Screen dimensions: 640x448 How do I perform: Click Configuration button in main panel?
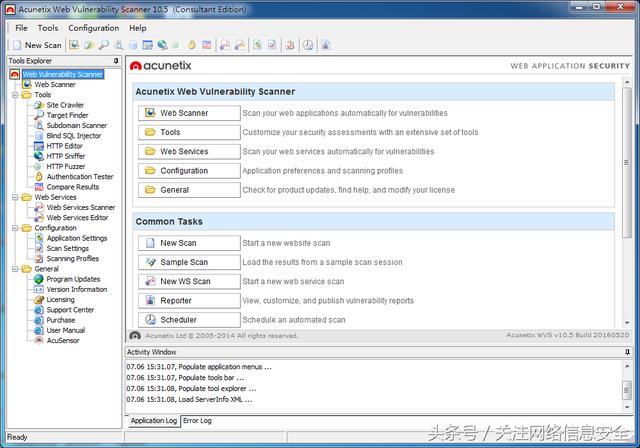189,171
